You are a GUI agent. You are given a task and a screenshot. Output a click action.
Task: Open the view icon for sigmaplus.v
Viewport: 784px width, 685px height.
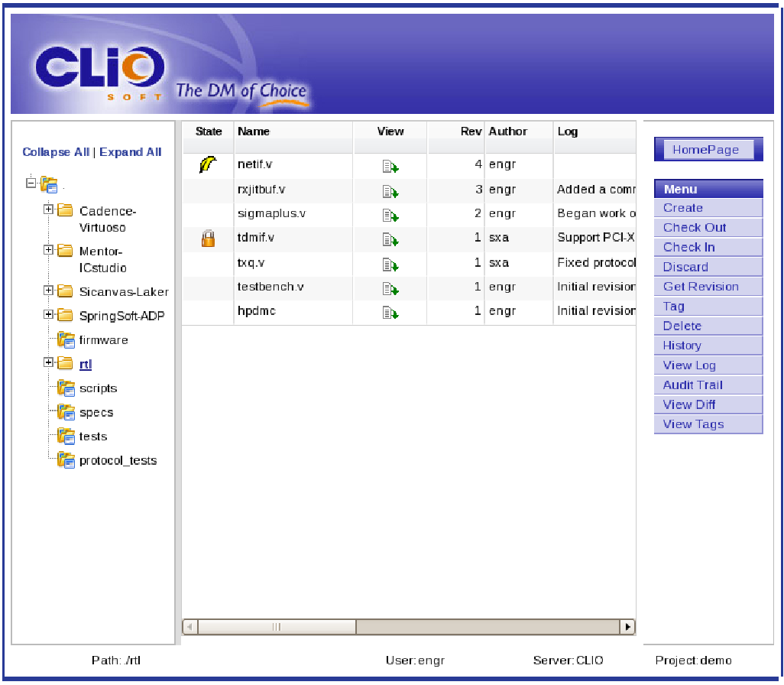tap(390, 216)
